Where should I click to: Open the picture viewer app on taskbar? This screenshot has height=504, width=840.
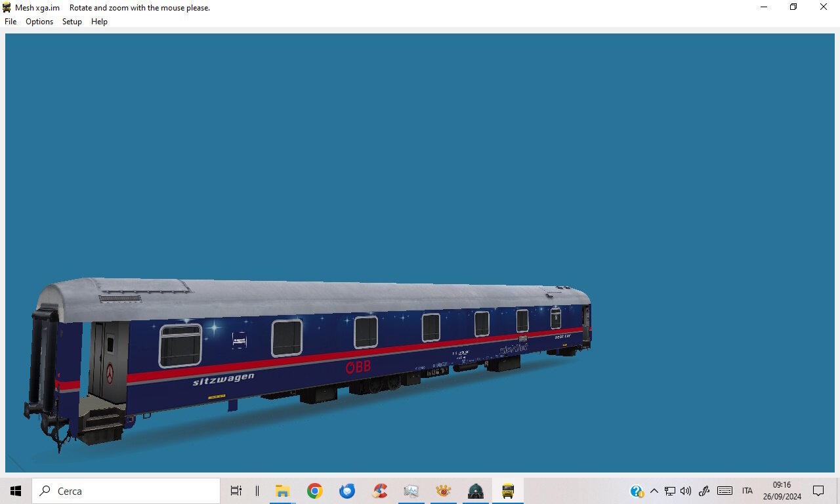(411, 491)
